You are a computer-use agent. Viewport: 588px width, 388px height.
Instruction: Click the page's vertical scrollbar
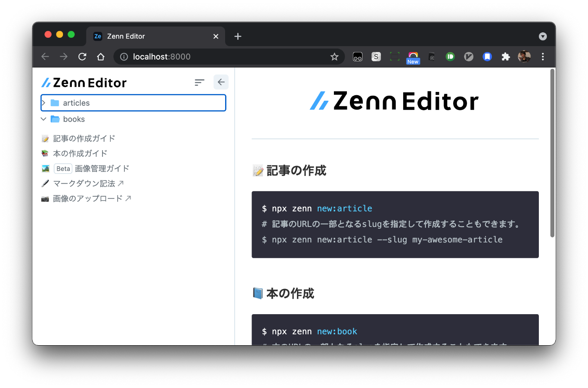(552, 153)
